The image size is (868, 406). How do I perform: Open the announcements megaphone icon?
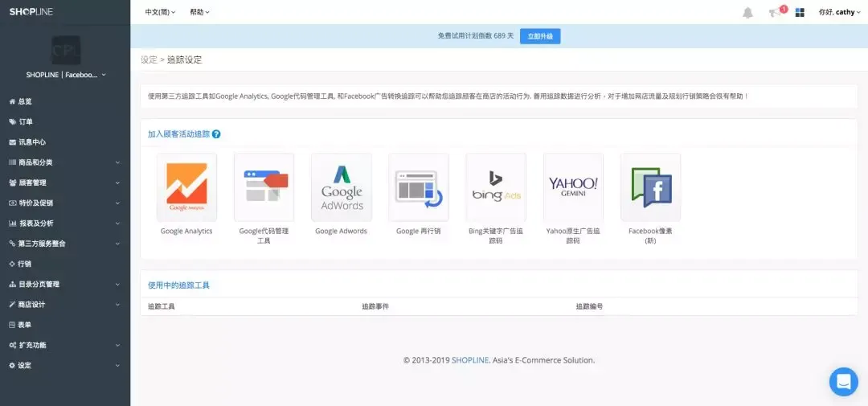tap(775, 13)
